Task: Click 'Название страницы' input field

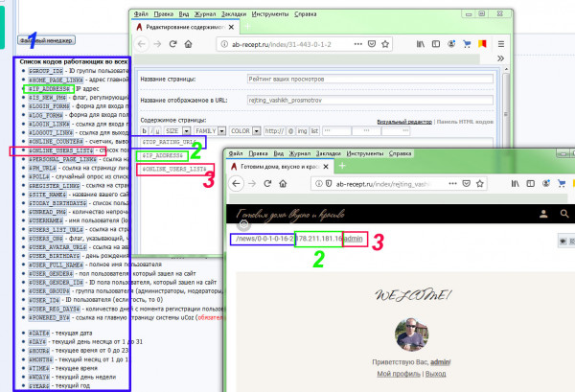Action: pyautogui.click(x=370, y=80)
